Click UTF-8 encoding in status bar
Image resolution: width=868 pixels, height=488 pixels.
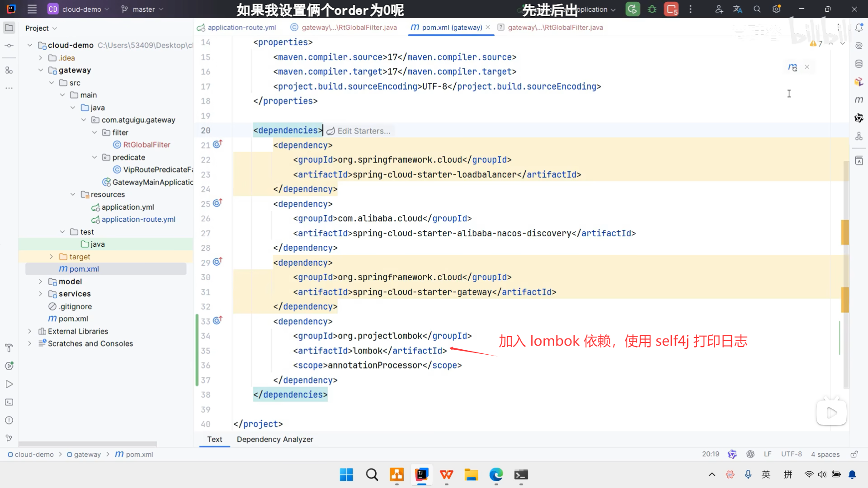tap(791, 454)
